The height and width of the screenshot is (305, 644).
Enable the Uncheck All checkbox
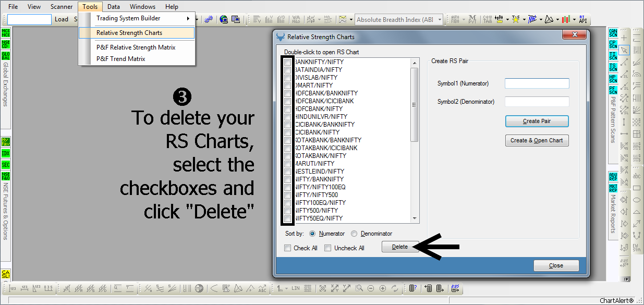(x=328, y=248)
